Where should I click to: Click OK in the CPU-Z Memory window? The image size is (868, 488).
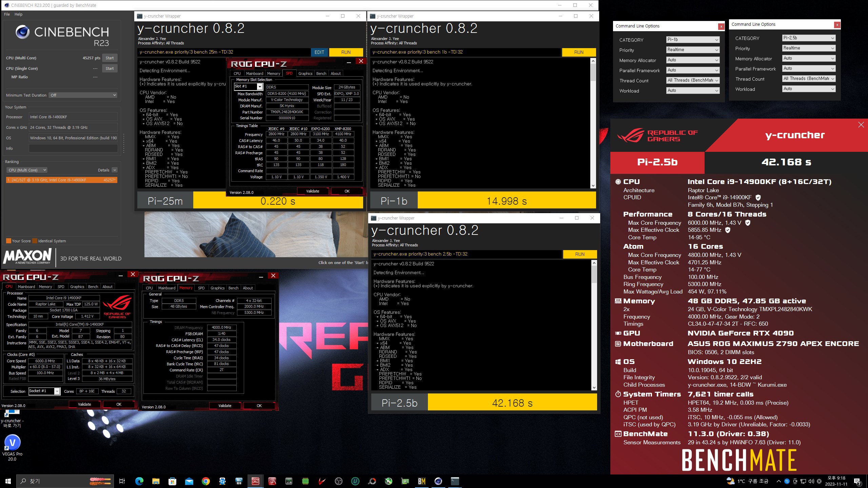click(259, 406)
